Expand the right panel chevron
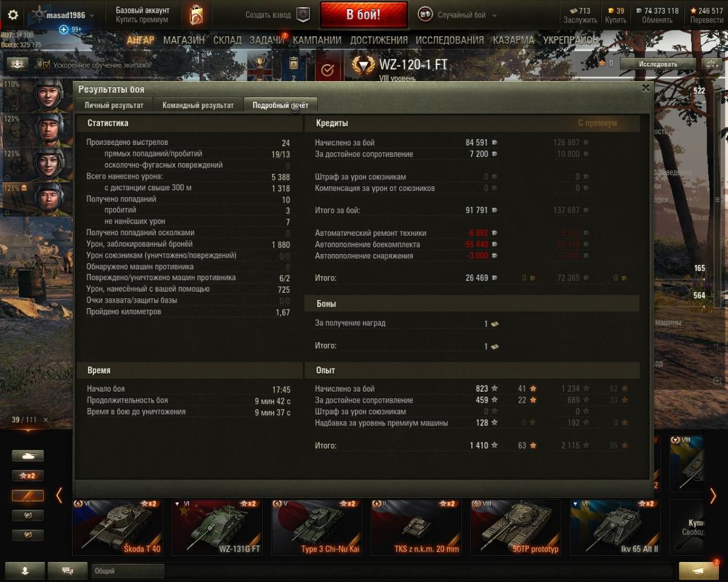 718,380
